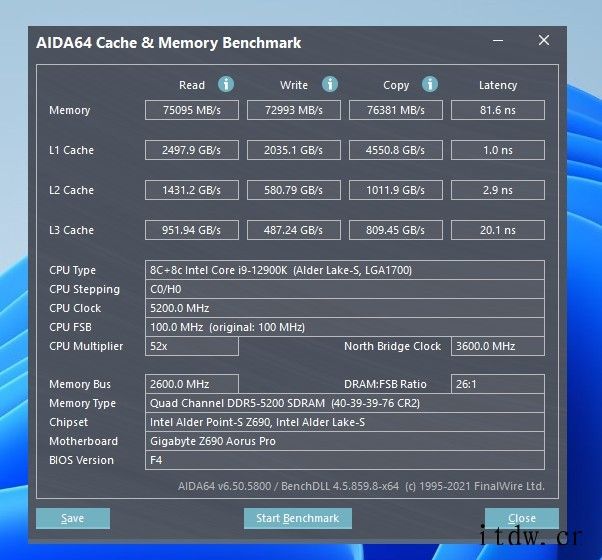The width and height of the screenshot is (602, 560).
Task: Select Memory latency value 81.6 ns
Action: click(498, 110)
